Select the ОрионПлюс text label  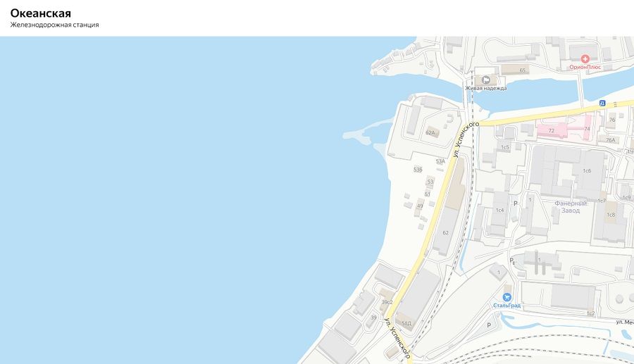tap(585, 67)
